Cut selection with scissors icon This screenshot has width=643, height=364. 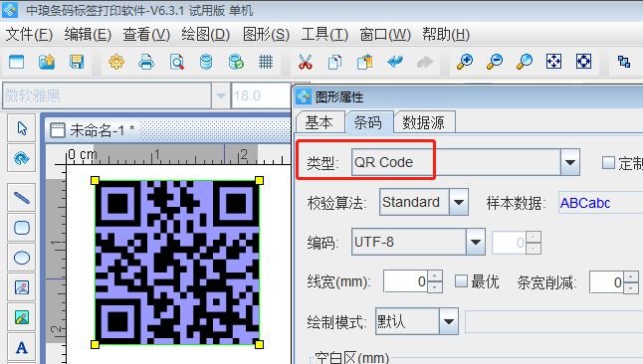point(306,62)
